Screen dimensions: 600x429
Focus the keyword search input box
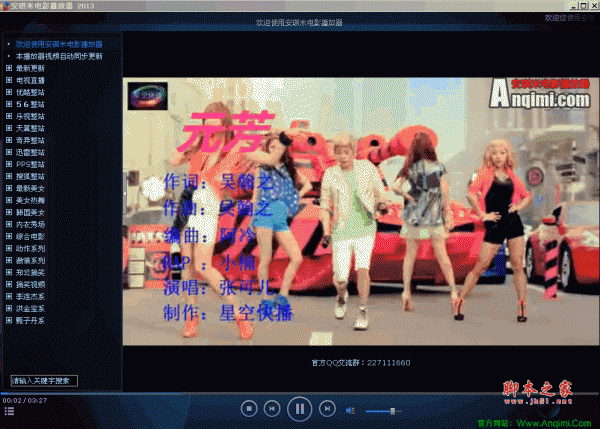pyautogui.click(x=44, y=381)
